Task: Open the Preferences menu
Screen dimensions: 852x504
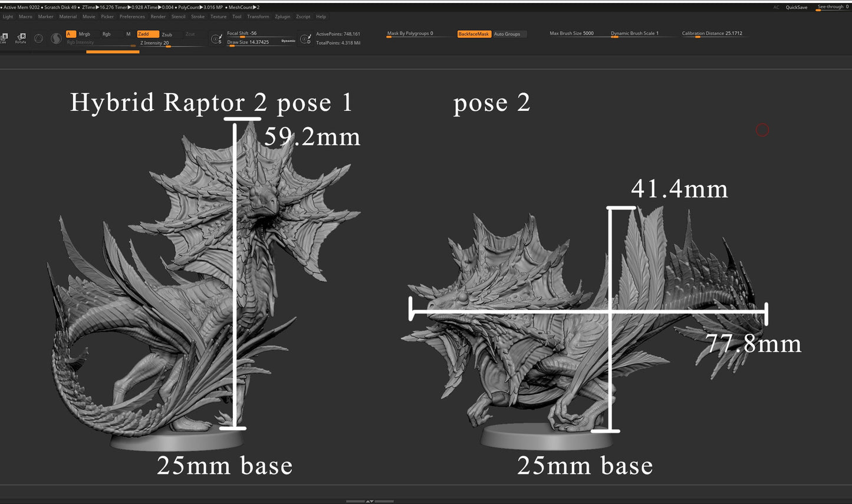Action: 132,17
